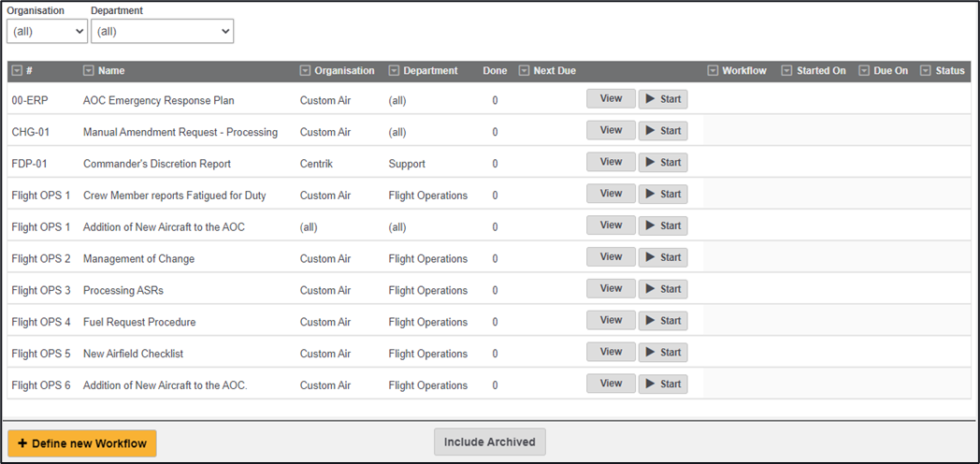Screen dimensions: 980x464
Task: Click Define new Workflow button
Action: pos(82,443)
